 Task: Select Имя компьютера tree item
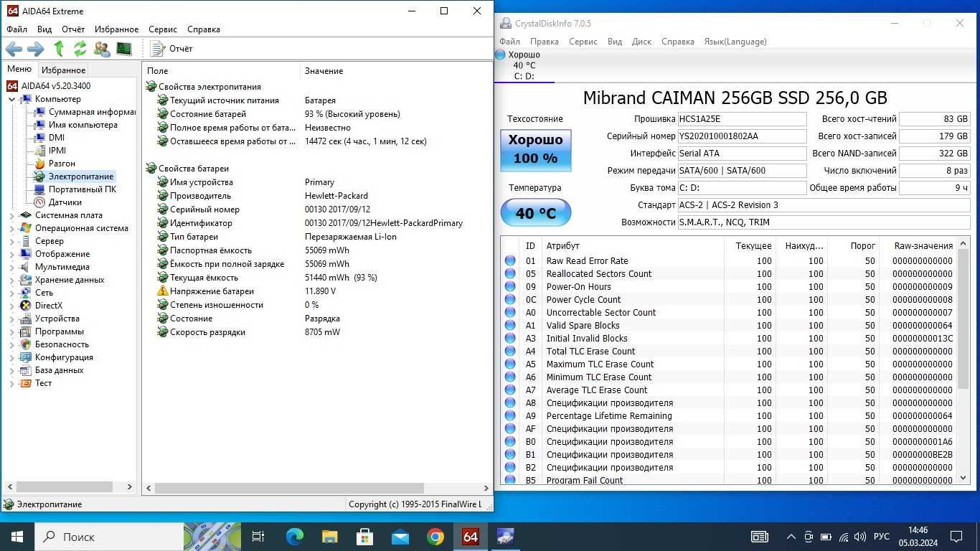click(83, 125)
